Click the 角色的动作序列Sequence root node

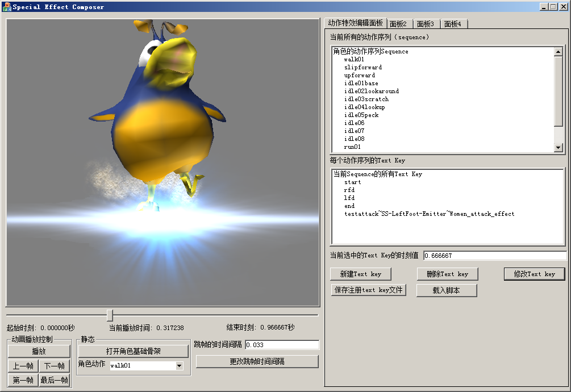370,51
